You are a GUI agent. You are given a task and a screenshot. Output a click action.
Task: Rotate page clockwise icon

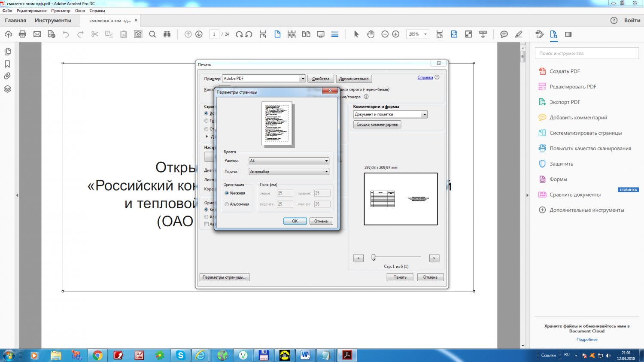tap(239, 34)
